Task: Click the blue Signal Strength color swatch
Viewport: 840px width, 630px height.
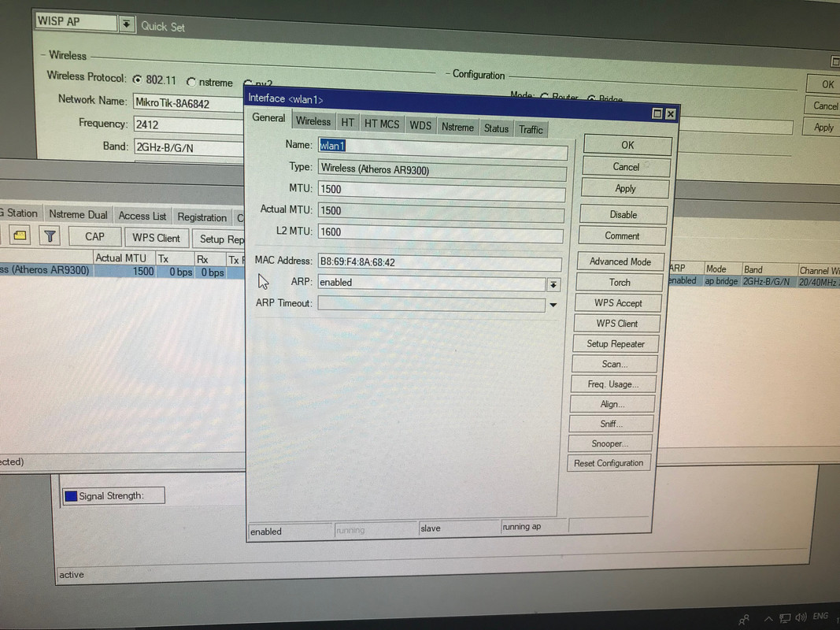Action: (x=71, y=496)
